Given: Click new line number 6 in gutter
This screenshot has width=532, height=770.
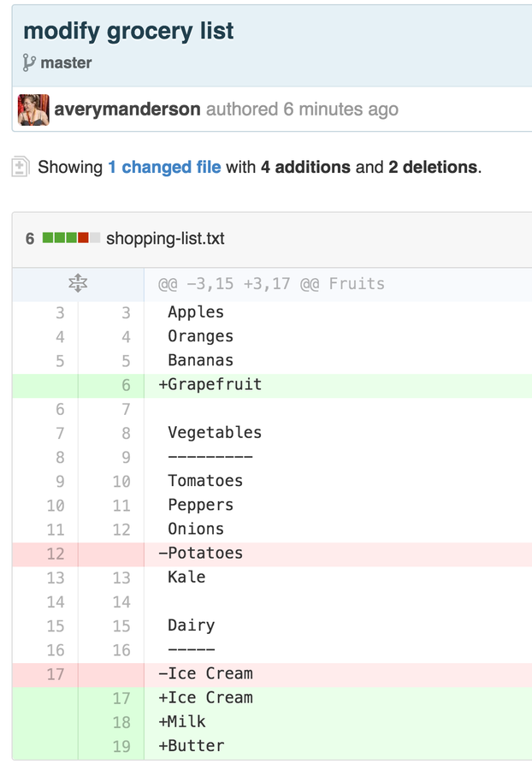Looking at the screenshot, I should (125, 385).
